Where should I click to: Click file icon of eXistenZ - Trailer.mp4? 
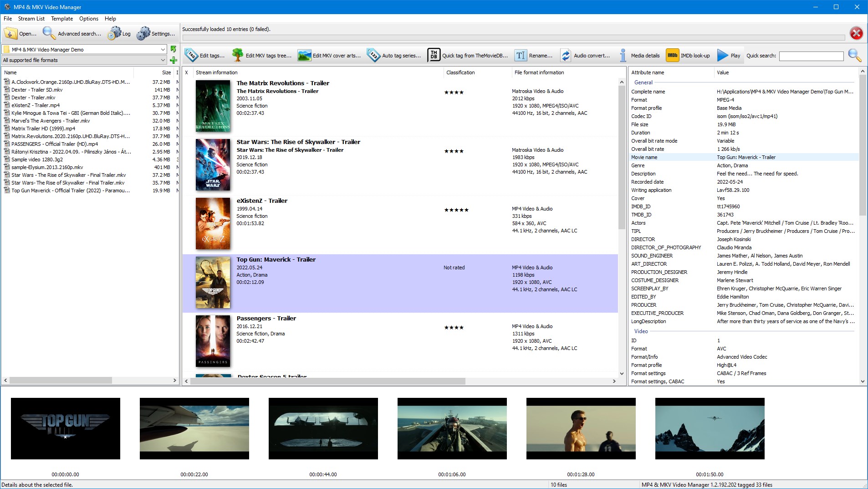(7, 105)
